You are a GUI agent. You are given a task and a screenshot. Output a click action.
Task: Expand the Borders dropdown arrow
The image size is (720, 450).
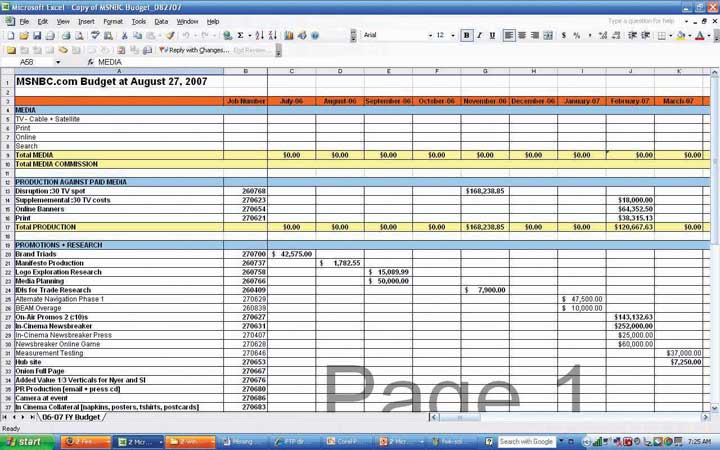(x=670, y=35)
